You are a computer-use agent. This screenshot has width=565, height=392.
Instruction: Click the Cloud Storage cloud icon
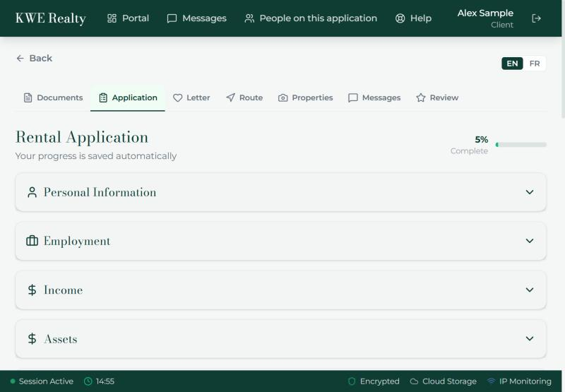coord(414,381)
